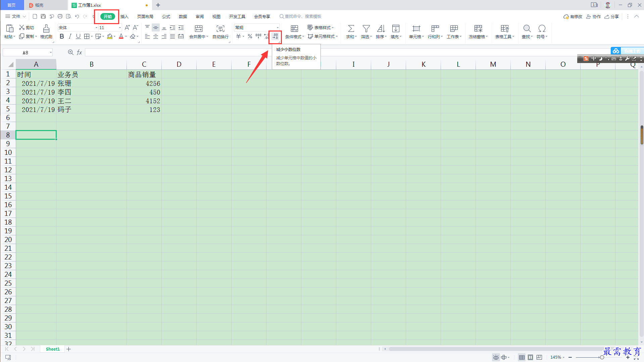Open the 审阅 ribbon tab
The image size is (644, 362).
pos(200,16)
